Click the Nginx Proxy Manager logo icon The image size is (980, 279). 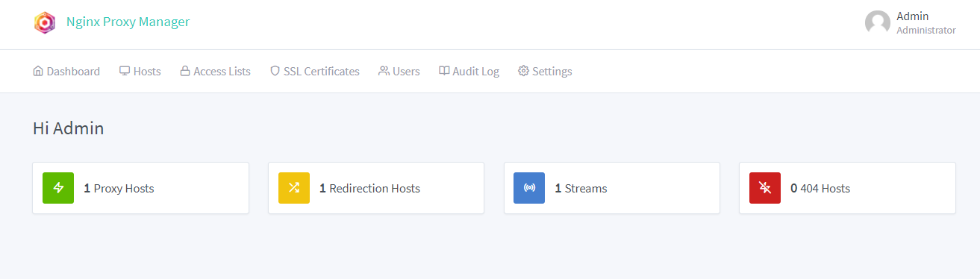click(45, 22)
